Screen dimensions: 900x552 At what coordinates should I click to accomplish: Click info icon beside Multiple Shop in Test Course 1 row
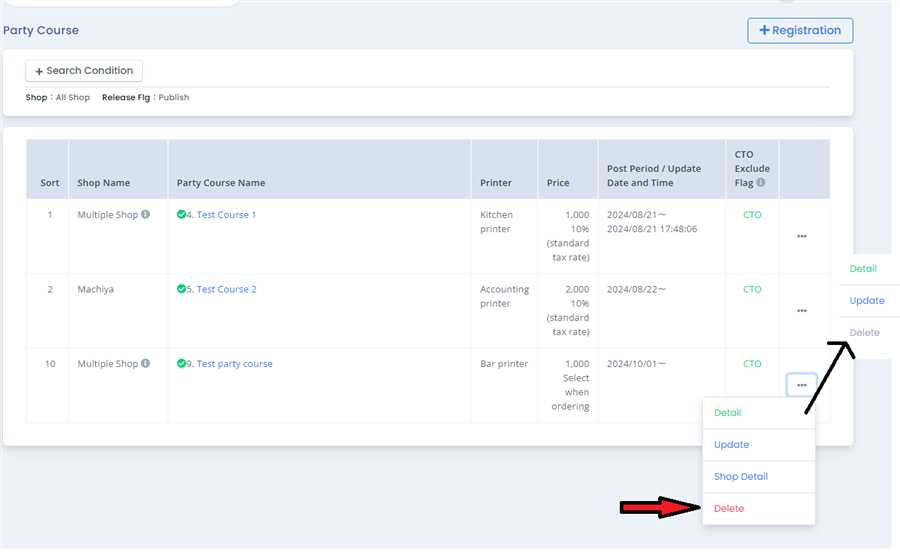tap(146, 214)
